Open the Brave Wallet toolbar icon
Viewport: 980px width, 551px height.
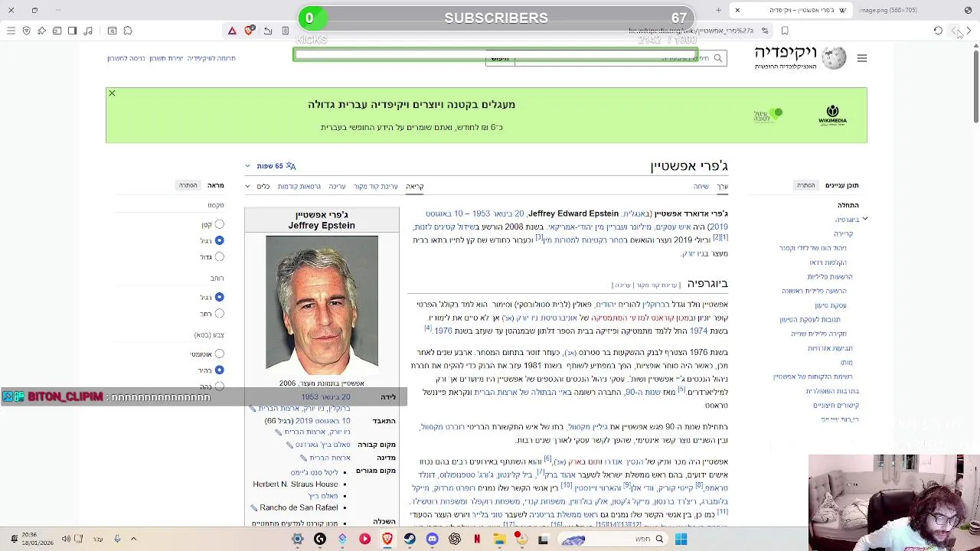(x=57, y=31)
